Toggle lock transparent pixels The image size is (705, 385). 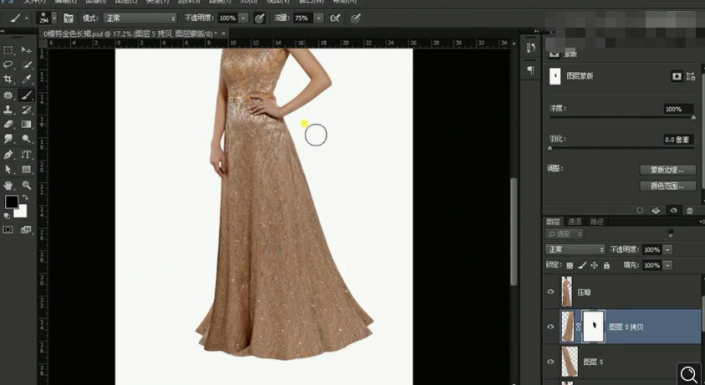(570, 265)
